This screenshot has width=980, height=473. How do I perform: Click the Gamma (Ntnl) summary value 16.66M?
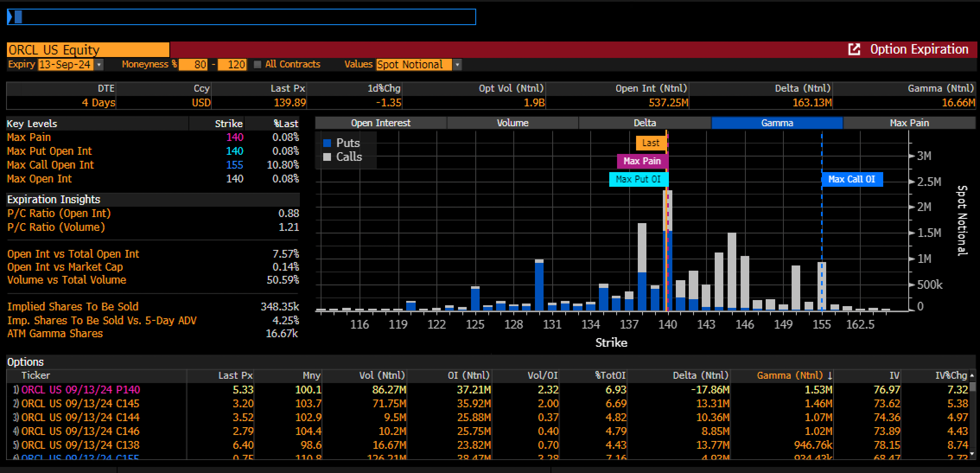coord(958,103)
